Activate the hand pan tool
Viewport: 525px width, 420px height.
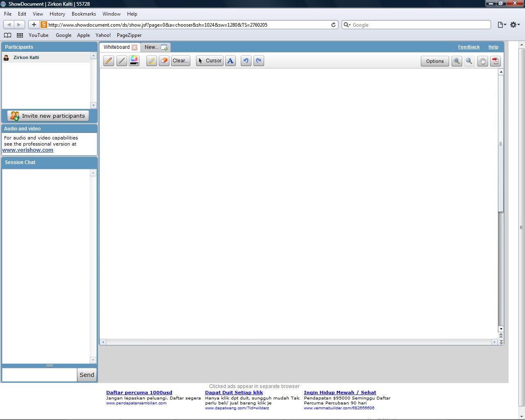483,61
